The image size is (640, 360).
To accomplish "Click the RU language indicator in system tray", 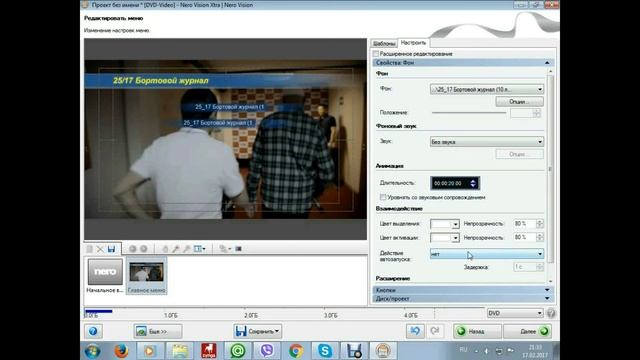I will click(463, 350).
